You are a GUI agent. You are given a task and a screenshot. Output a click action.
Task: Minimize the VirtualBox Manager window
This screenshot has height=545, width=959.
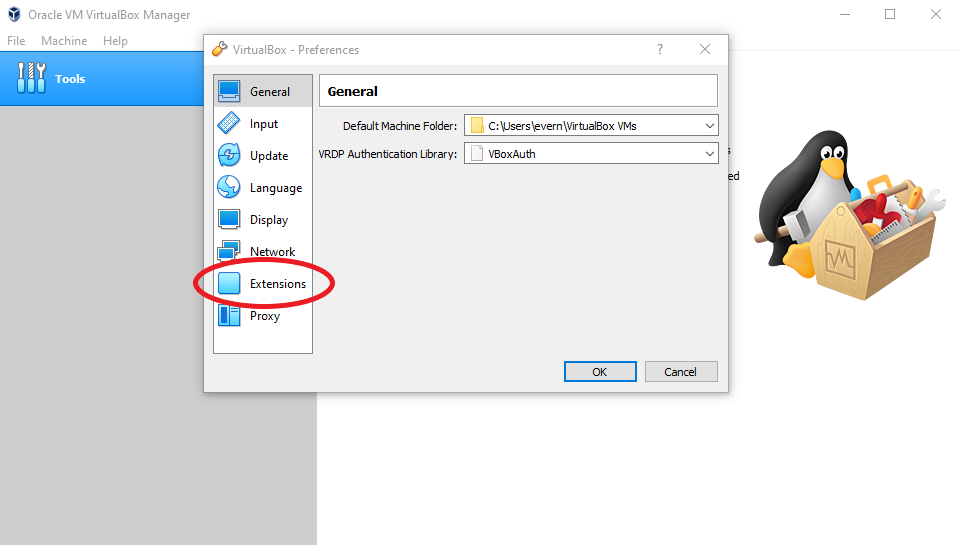(845, 14)
